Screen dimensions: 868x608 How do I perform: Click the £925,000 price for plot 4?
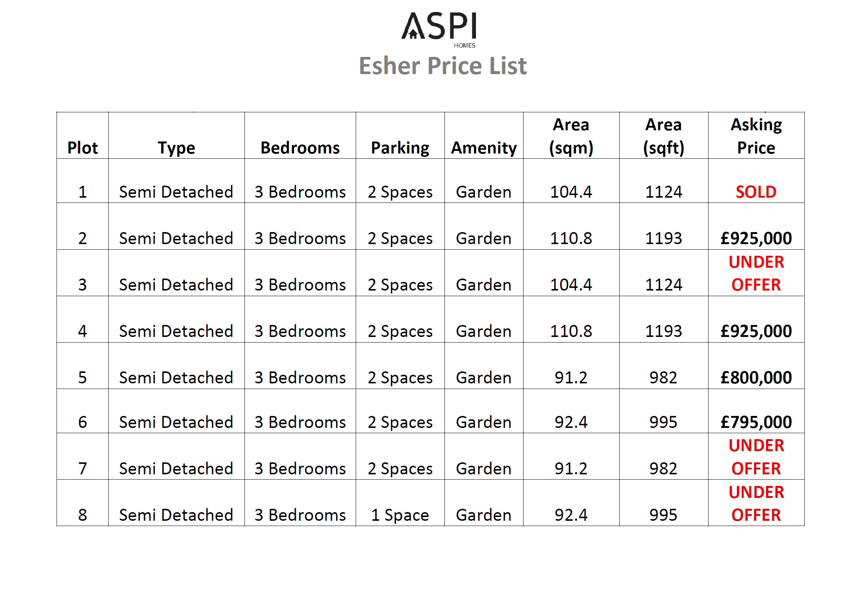(756, 331)
